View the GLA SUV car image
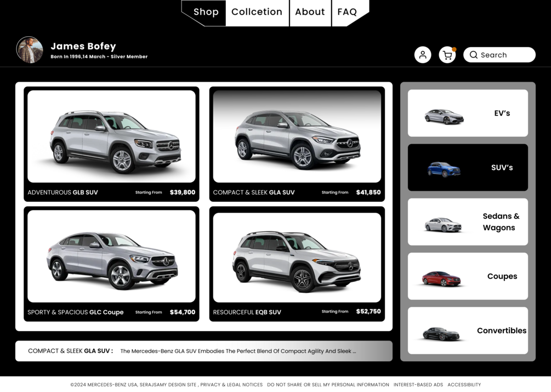551x392 pixels. coord(297,137)
